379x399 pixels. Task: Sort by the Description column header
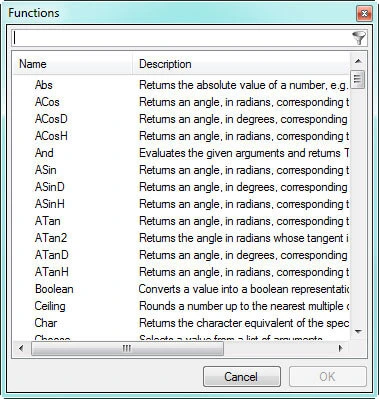point(241,64)
